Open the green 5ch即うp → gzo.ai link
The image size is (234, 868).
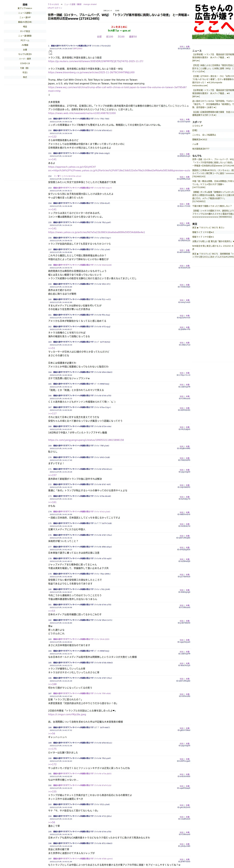[119, 31]
